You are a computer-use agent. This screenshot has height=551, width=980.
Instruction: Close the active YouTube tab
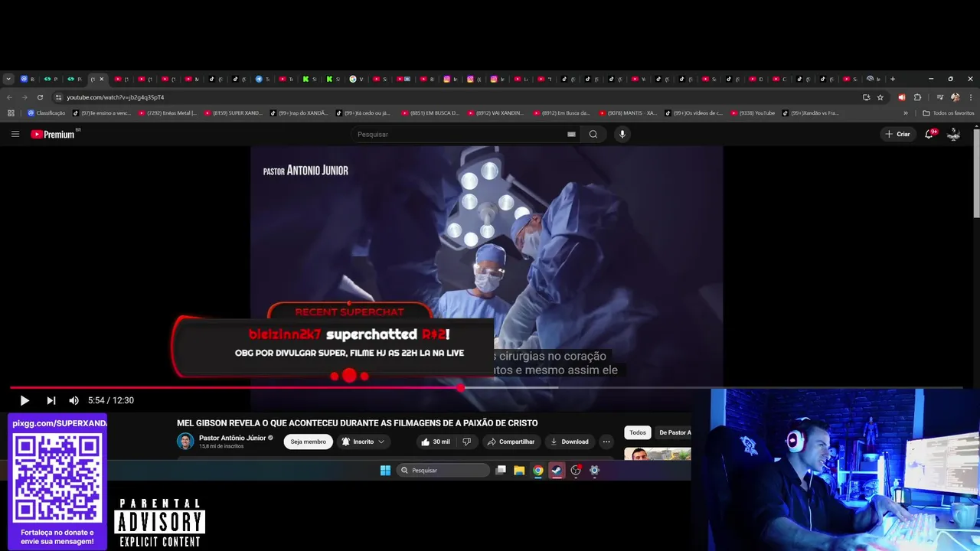pyautogui.click(x=101, y=79)
